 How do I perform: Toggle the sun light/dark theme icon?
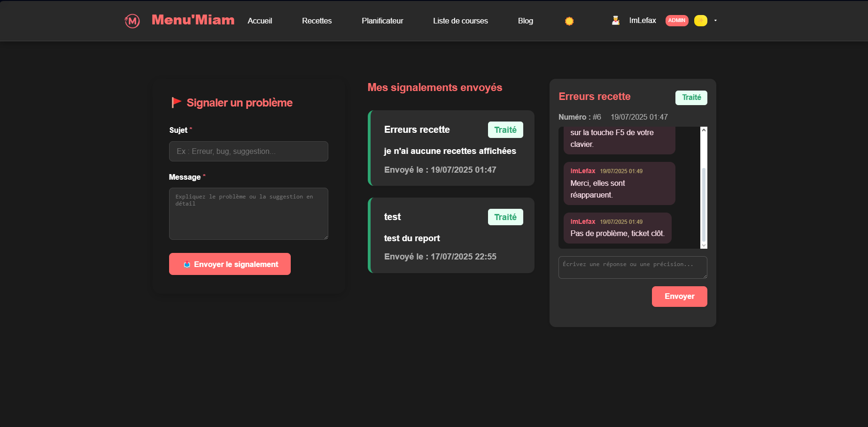pyautogui.click(x=569, y=21)
